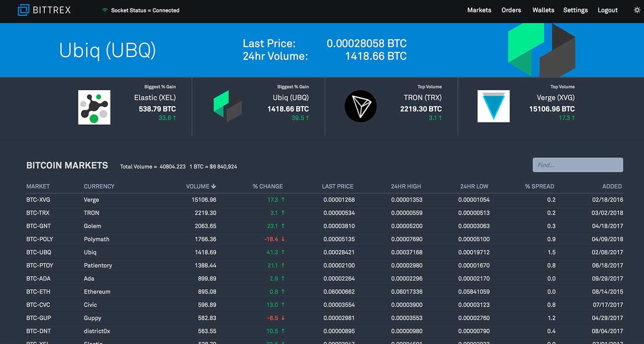Click the TRON (TRX) card title
Screen dimensions: 644x344
[423, 98]
